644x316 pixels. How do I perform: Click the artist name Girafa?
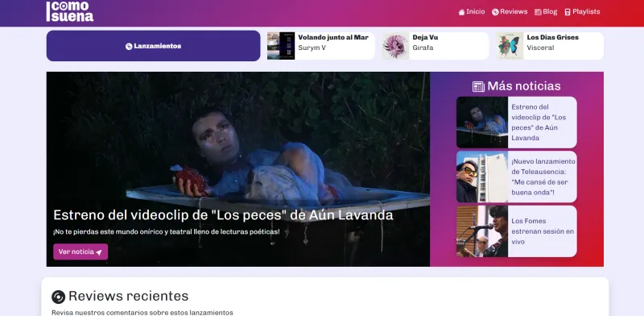pos(423,48)
